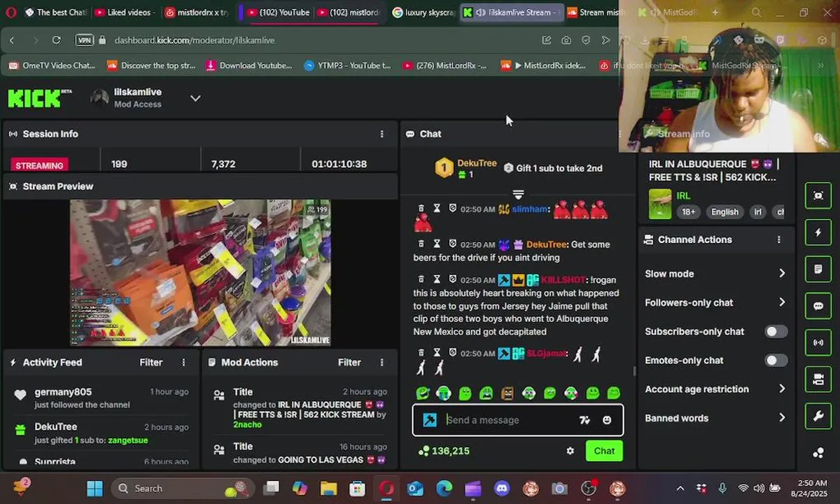Screen dimensions: 840x504
Task: Switch to luxury skyscraper Google tab
Action: click(423, 12)
